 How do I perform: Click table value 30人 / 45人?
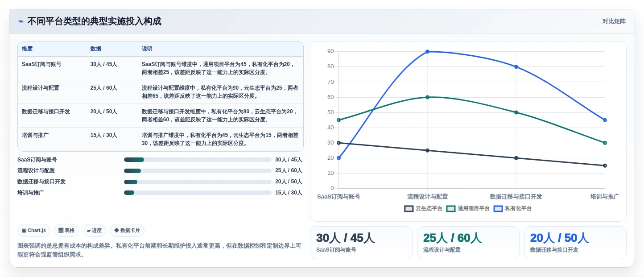pos(104,64)
